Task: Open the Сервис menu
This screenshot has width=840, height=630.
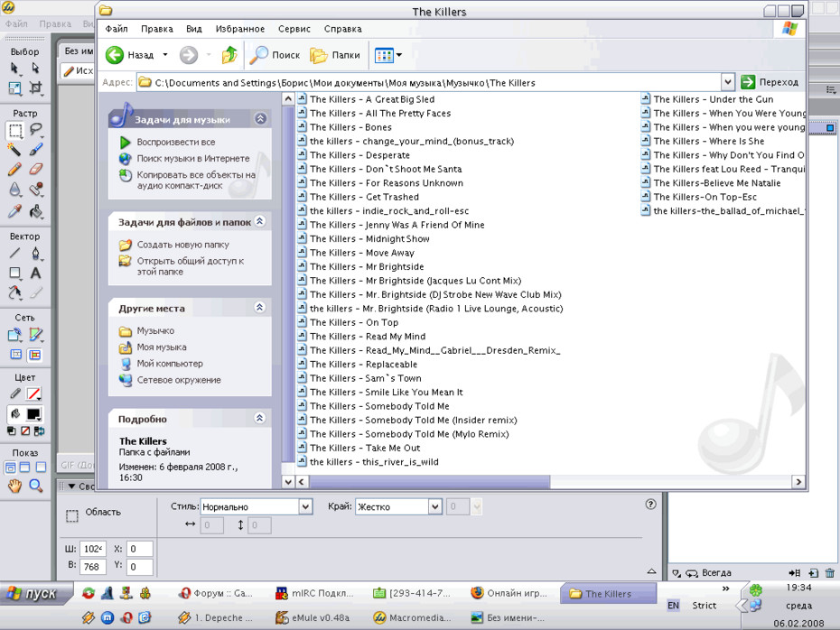Action: tap(294, 29)
